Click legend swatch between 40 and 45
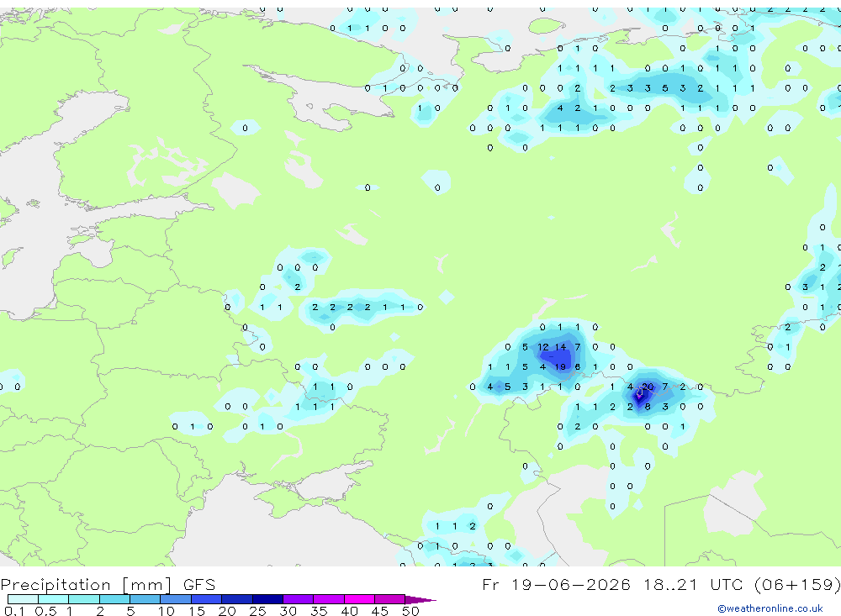The height and width of the screenshot is (616, 841). (x=359, y=599)
